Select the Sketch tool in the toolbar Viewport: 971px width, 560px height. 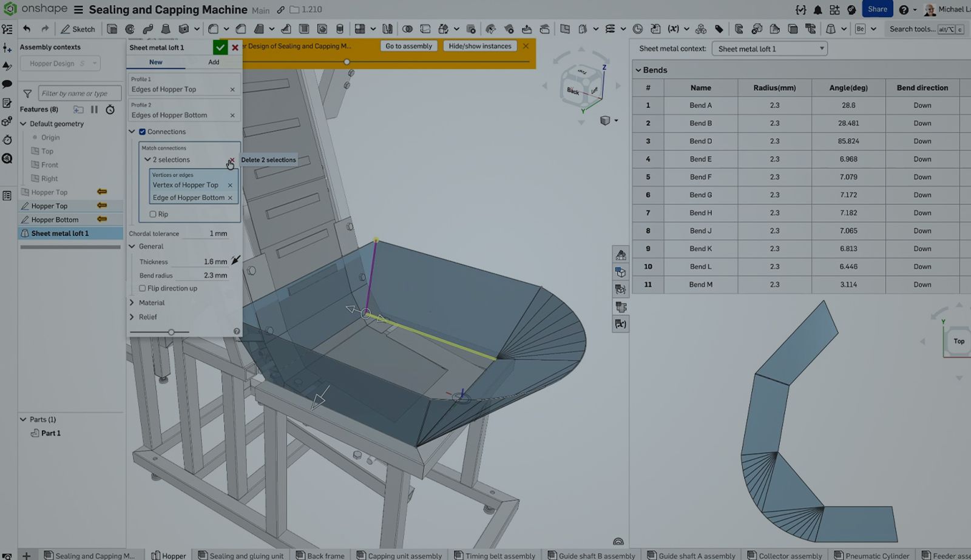(78, 29)
